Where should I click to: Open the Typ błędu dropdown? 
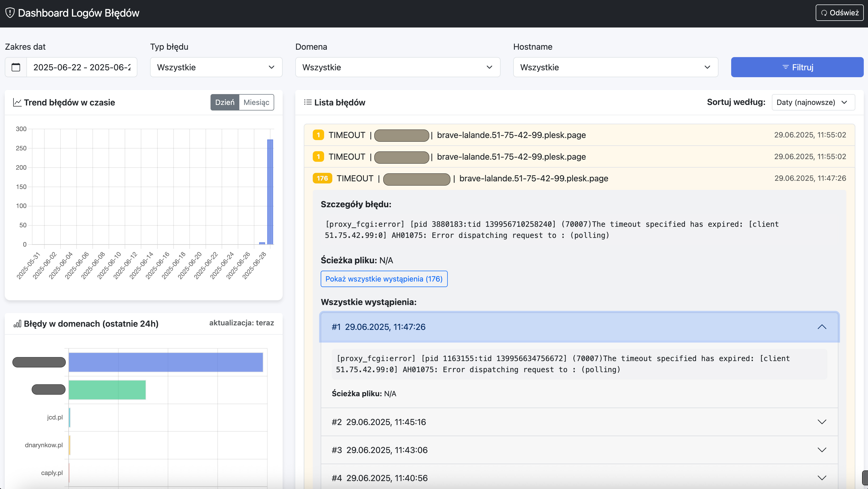tap(216, 67)
